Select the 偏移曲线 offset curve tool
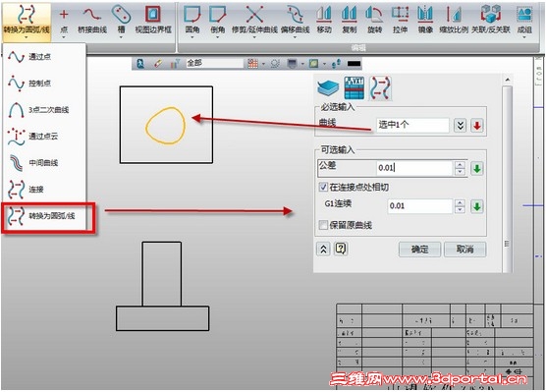Viewport: 546px width, 392px height. coord(295,20)
